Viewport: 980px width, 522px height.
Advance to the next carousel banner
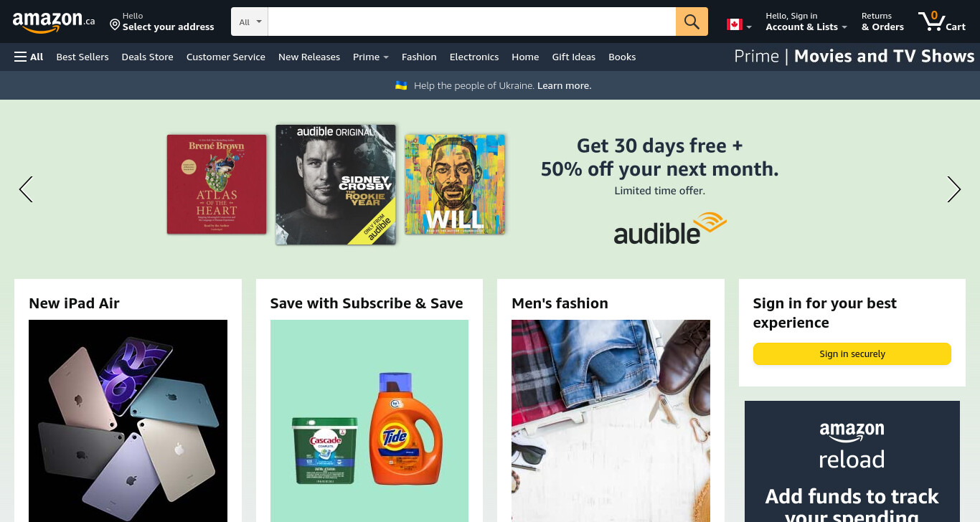point(953,189)
